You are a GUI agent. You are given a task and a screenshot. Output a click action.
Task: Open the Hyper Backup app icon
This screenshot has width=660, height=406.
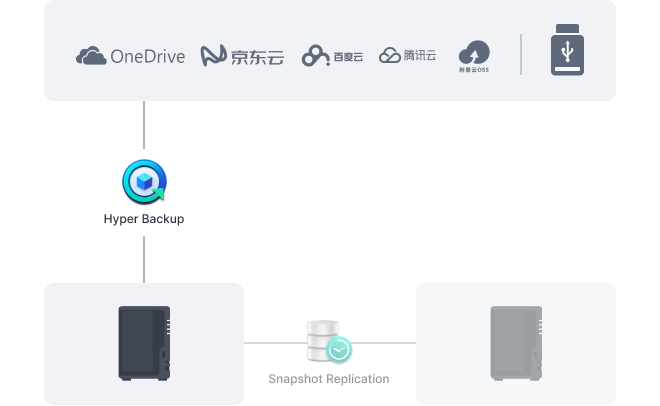tap(144, 183)
